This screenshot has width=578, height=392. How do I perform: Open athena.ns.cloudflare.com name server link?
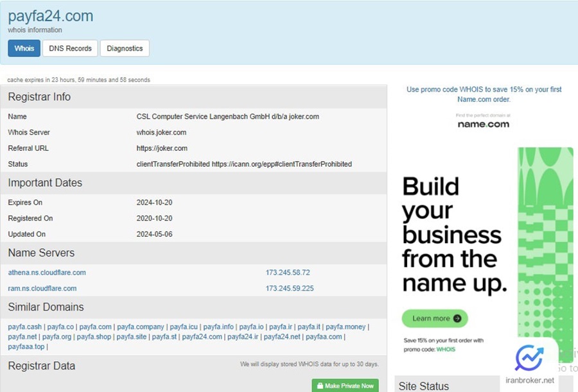47,273
